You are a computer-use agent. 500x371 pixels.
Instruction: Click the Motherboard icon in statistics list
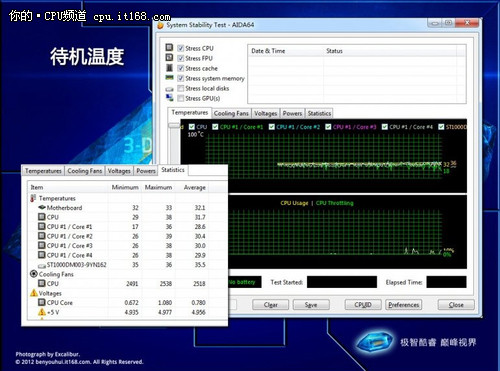[x=42, y=207]
